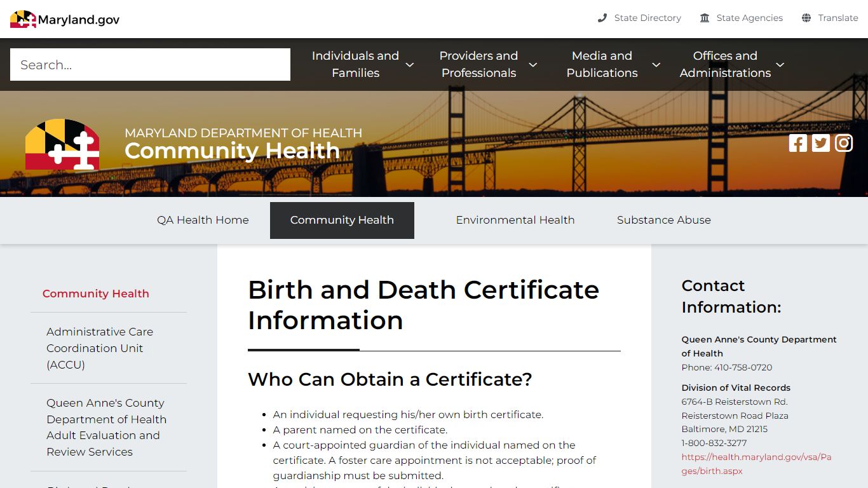
Task: Open the Instagram page icon
Action: coord(844,143)
